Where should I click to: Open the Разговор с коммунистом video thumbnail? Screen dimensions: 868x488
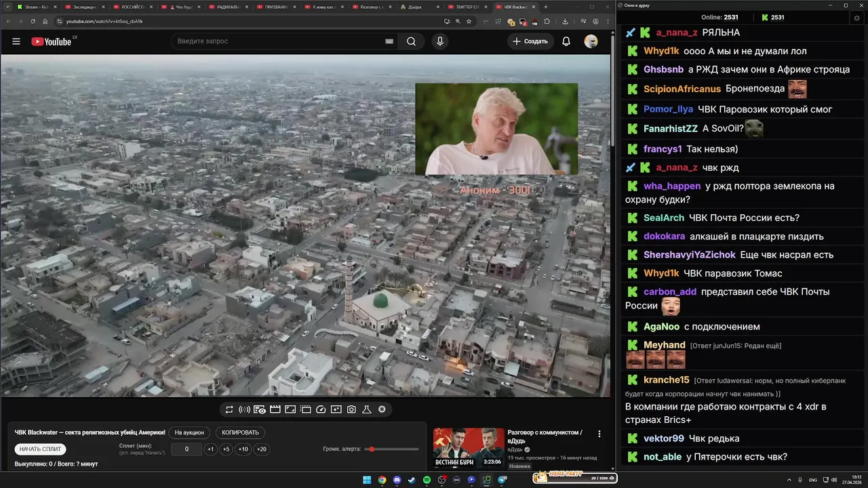click(469, 448)
